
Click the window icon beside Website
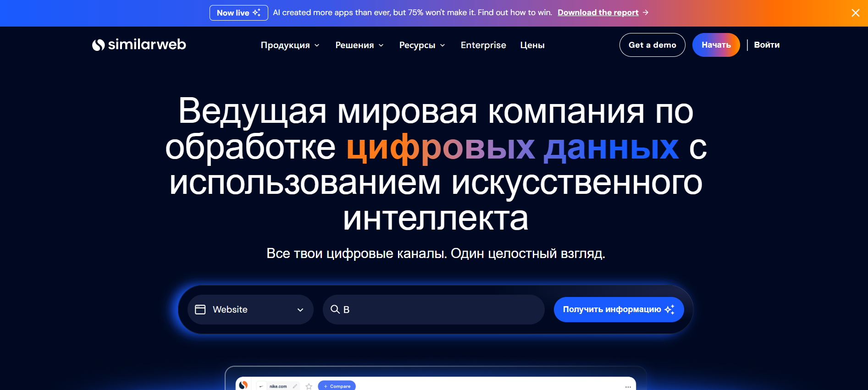[200, 309]
